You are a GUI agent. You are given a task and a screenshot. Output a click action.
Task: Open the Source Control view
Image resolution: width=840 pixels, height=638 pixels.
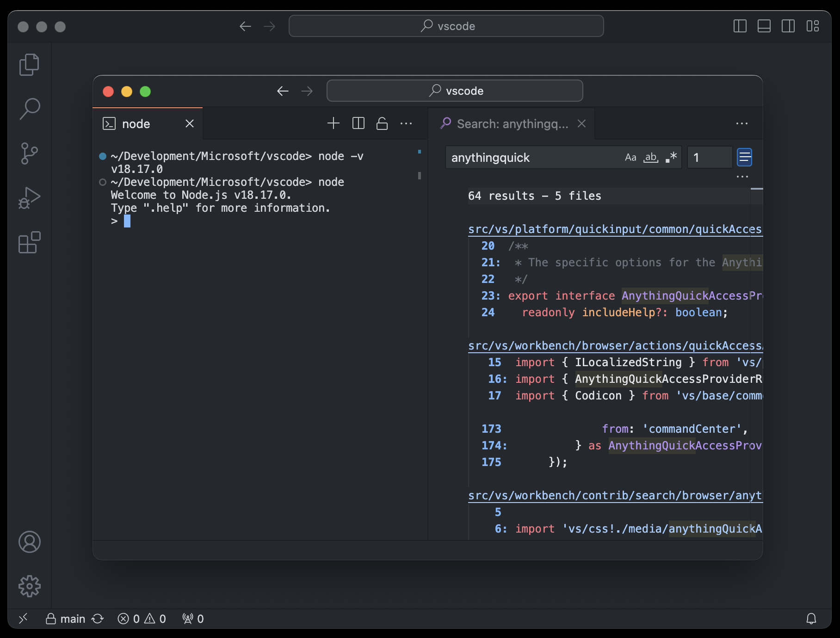tap(29, 153)
